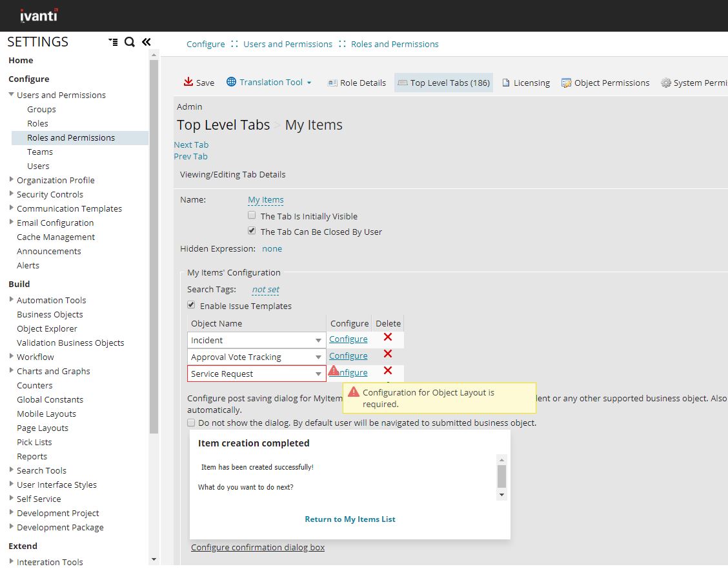Uncheck The Tab Can Be Closed By User

pyautogui.click(x=252, y=231)
